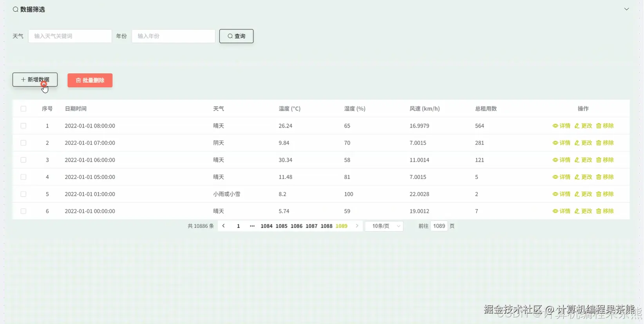Open 详情 for the 06:00:00 row

(x=561, y=160)
